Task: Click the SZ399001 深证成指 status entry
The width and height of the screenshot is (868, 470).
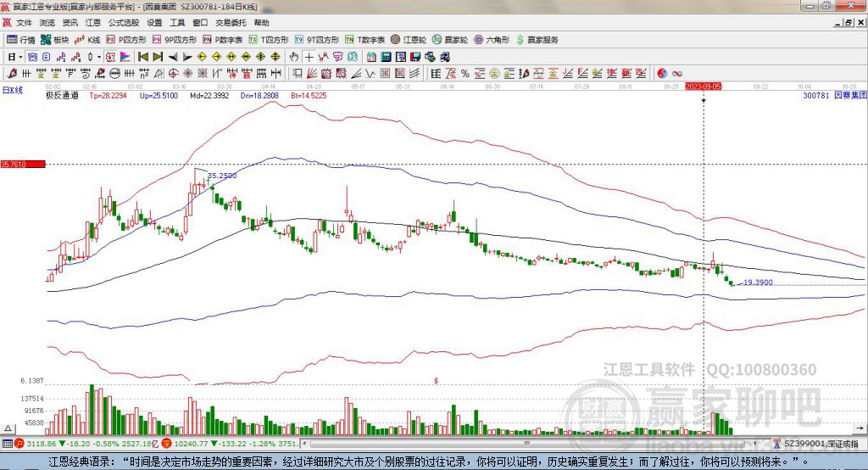Action: 816,444
